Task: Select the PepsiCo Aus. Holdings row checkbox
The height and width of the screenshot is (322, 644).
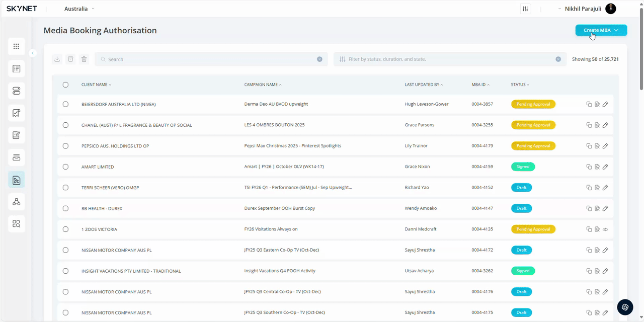Action: pos(65,146)
